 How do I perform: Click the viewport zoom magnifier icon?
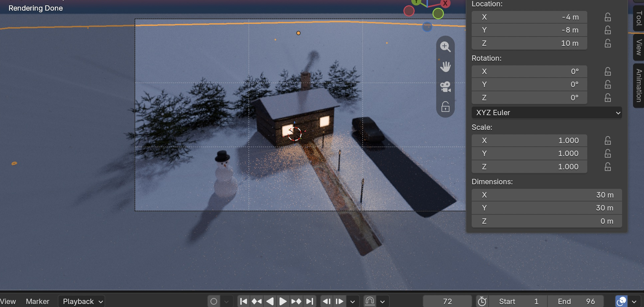click(x=445, y=46)
